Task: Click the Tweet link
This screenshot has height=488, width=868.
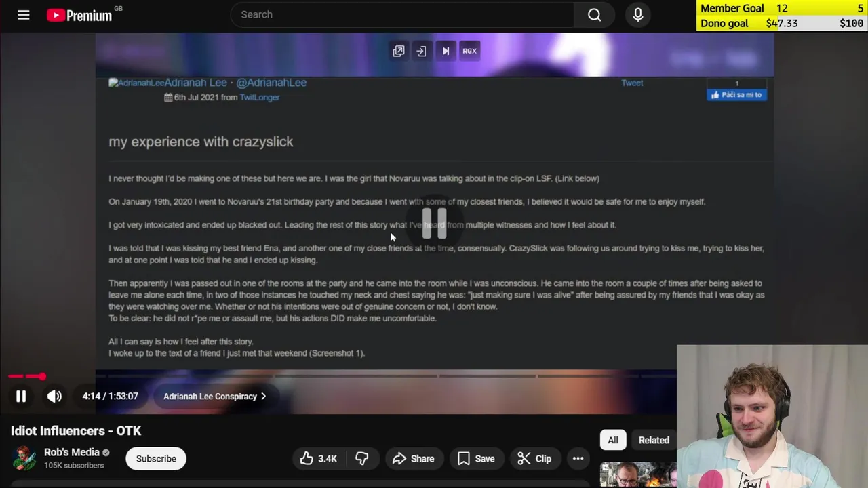Action: (632, 83)
